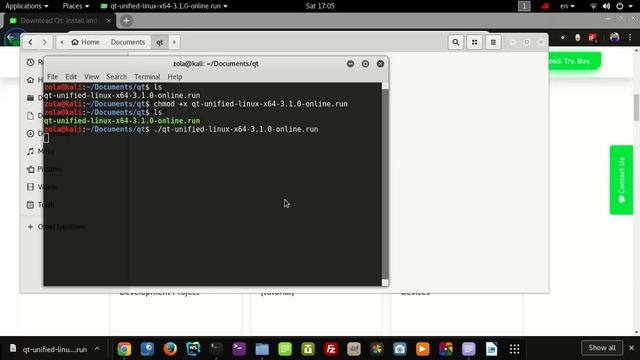Click the path bar left scroll arrow

click(x=62, y=42)
